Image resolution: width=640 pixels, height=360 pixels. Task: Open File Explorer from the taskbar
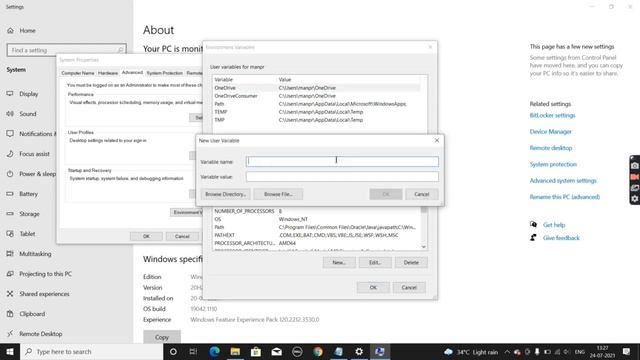(235, 351)
